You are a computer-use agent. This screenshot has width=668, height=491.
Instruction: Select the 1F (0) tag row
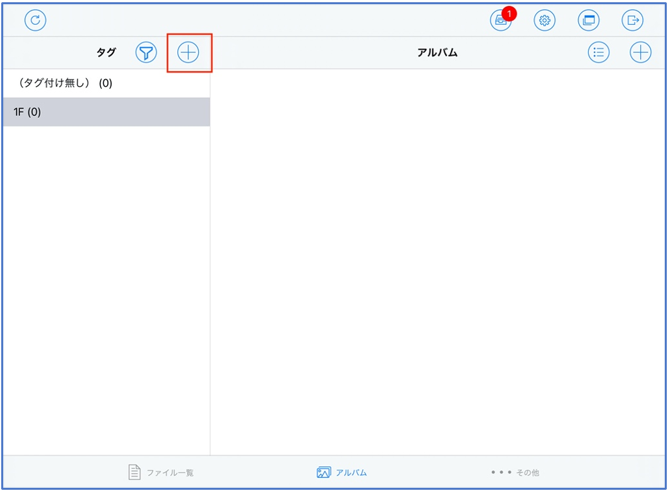[105, 112]
